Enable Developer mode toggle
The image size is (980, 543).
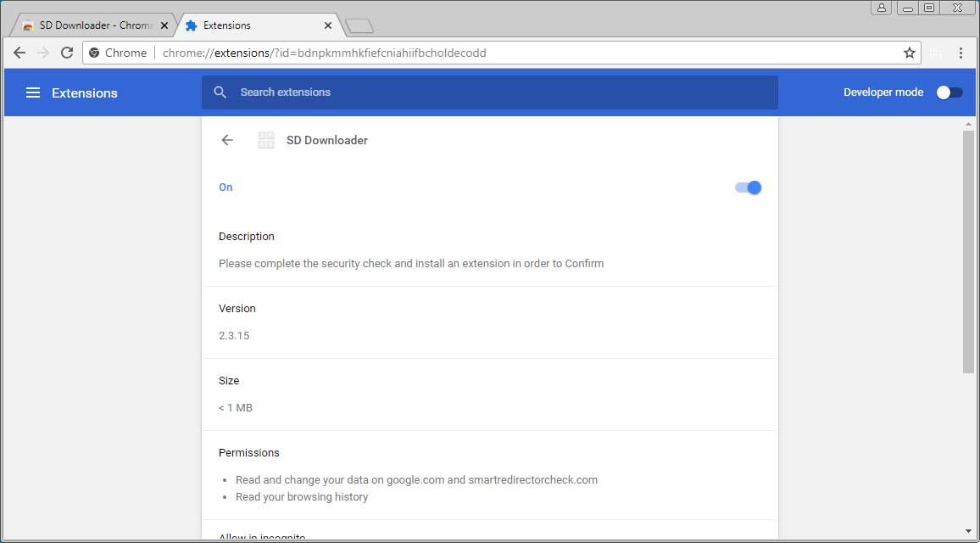tap(949, 92)
